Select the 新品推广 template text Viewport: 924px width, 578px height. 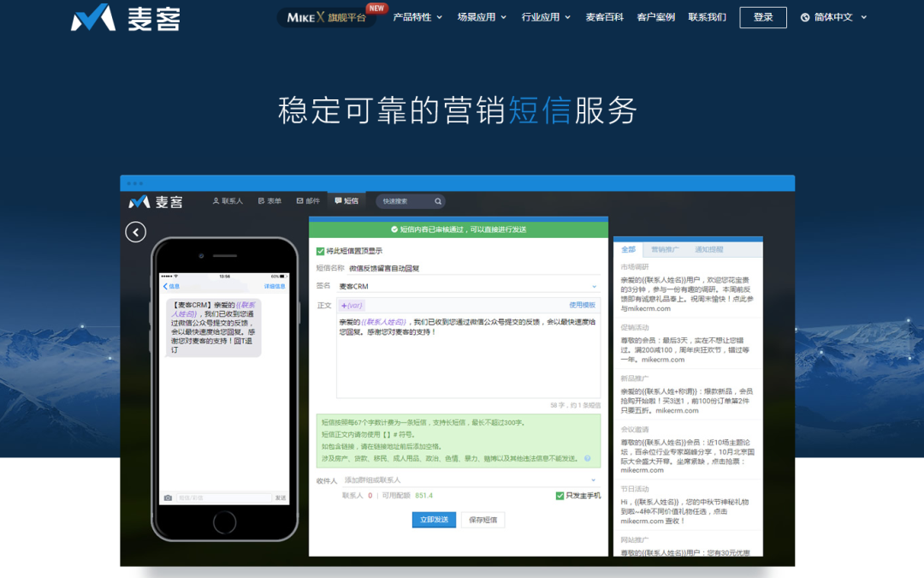(x=687, y=401)
